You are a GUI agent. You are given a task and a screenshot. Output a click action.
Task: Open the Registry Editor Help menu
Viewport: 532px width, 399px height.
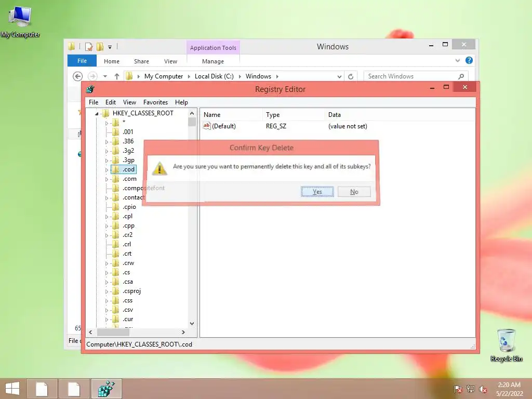tap(181, 102)
